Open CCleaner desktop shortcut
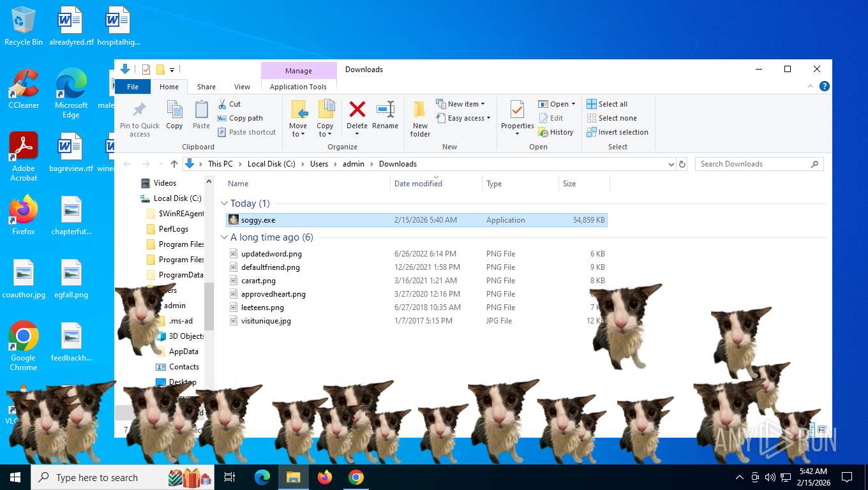Image resolution: width=868 pixels, height=490 pixels. click(24, 89)
